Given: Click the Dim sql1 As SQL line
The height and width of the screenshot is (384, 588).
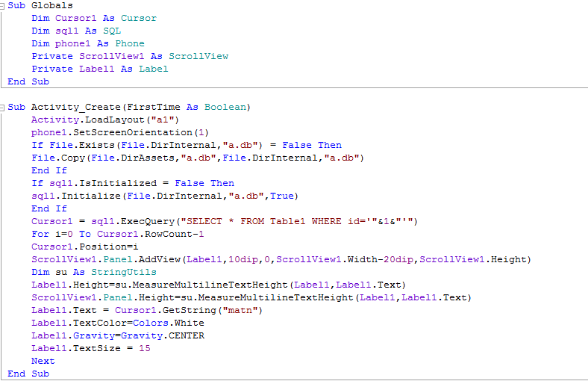Looking at the screenshot, I should [x=75, y=31].
